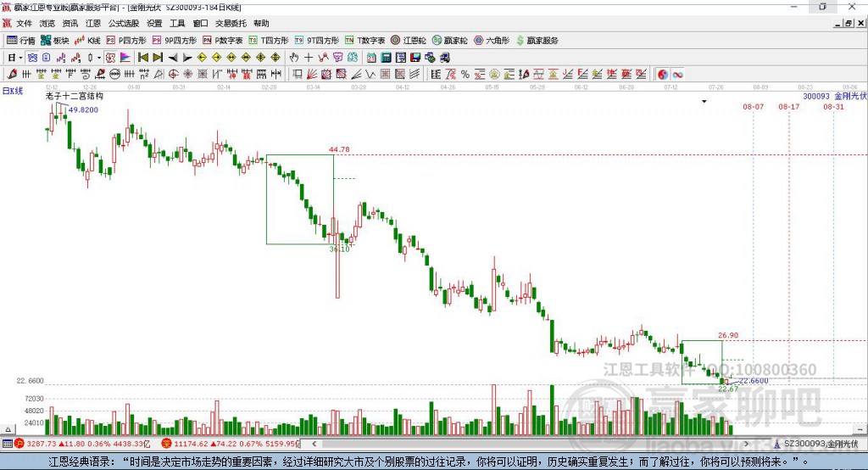Open the 文件 menu
The image size is (868, 470).
pyautogui.click(x=24, y=23)
